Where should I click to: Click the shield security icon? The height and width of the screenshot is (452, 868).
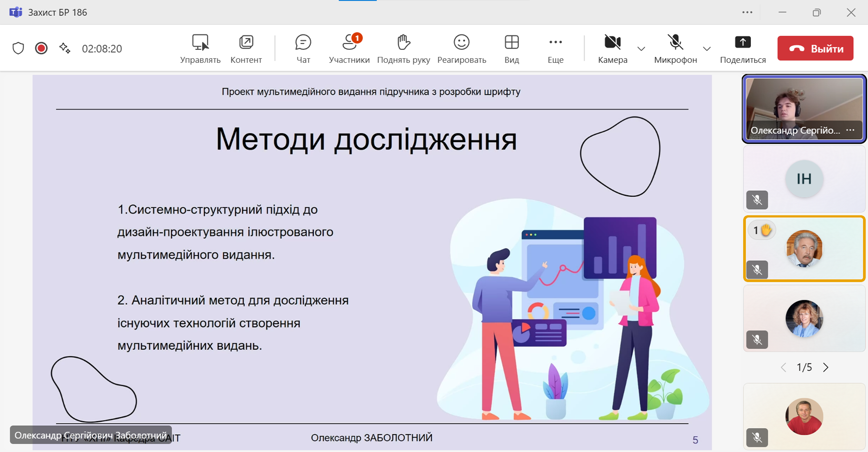pos(18,48)
